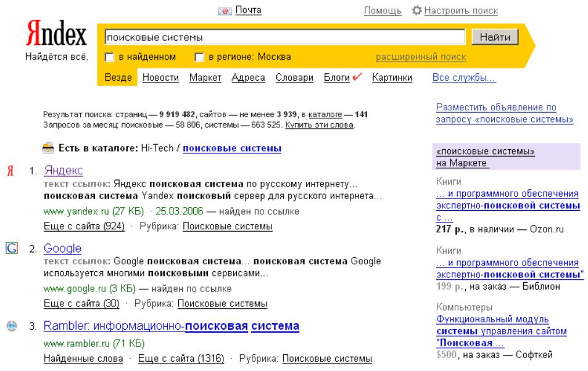This screenshot has height=371, width=588.
Task: Open the Rambler result title link
Action: [x=172, y=325]
